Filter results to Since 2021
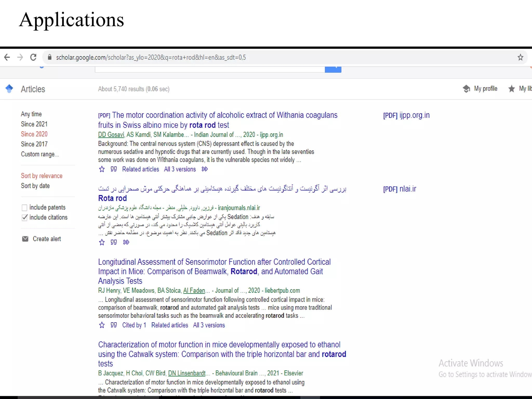The height and width of the screenshot is (399, 532). pyautogui.click(x=34, y=124)
